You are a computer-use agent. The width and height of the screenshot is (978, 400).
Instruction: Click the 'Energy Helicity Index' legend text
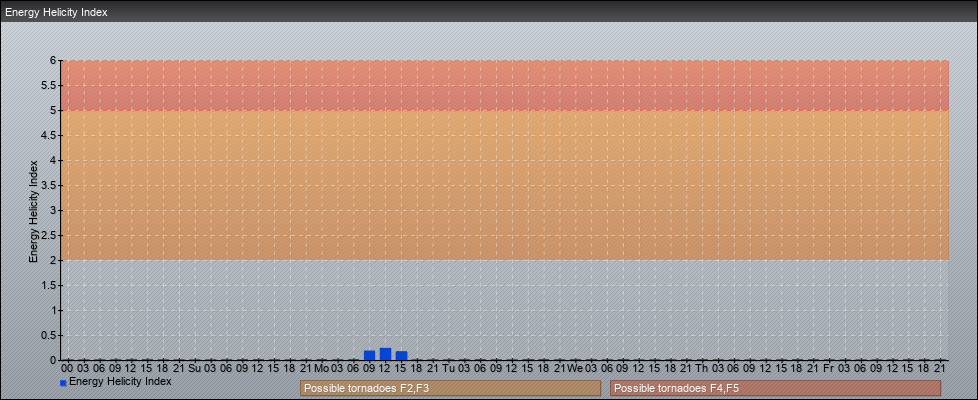pyautogui.click(x=120, y=382)
